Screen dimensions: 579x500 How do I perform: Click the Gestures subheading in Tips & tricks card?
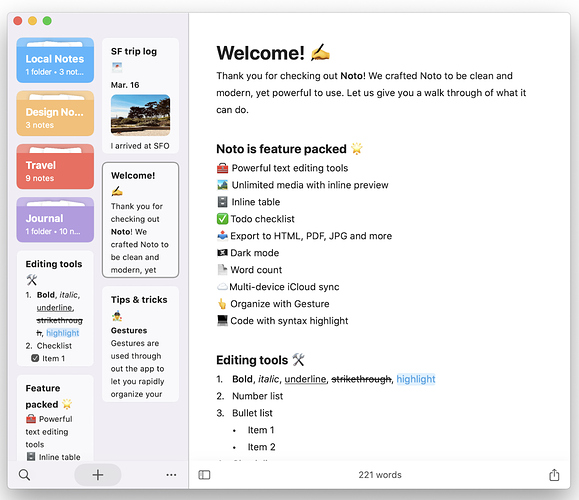[x=129, y=331]
